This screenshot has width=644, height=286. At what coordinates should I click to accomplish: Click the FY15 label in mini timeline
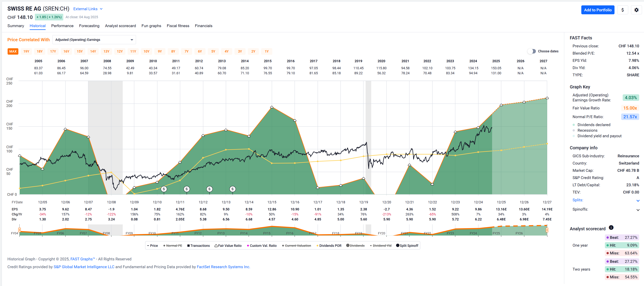pos(267,233)
